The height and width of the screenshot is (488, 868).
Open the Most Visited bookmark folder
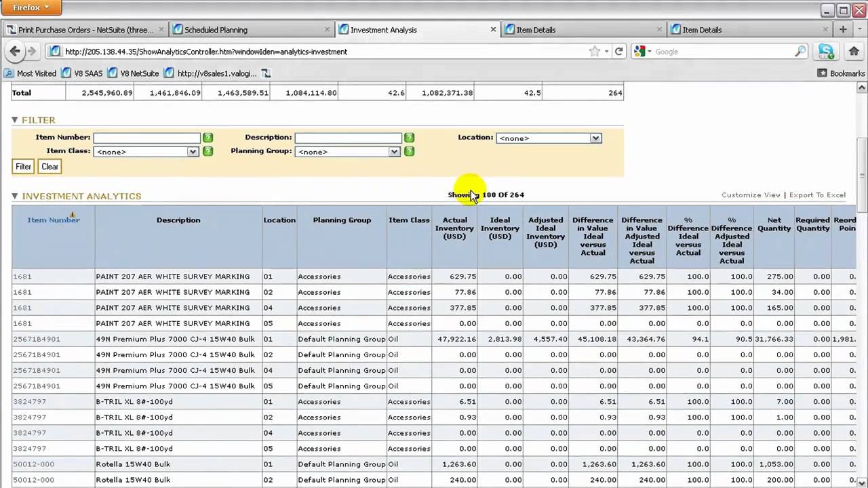click(30, 73)
